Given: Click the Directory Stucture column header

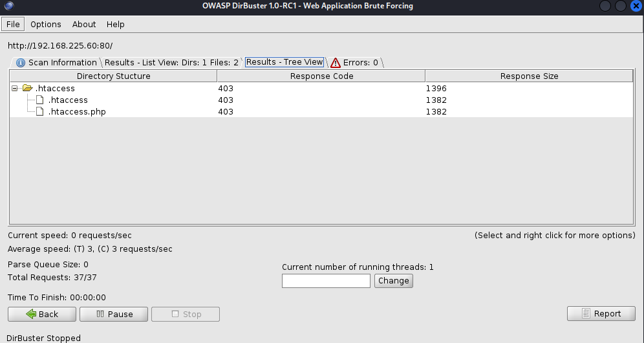Looking at the screenshot, I should [x=113, y=76].
